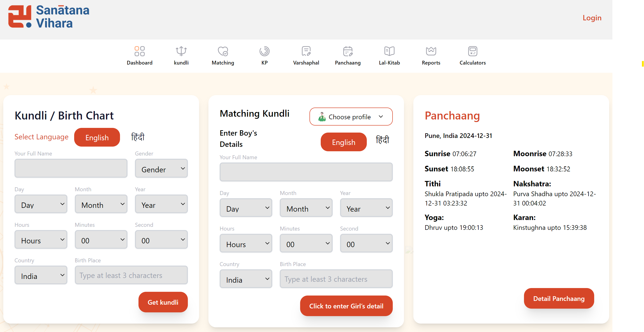Open the Calculators icon
This screenshot has width=644, height=332.
473,51
